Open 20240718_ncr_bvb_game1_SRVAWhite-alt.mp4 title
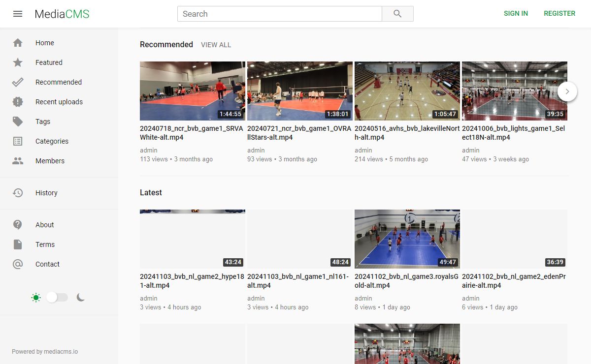This screenshot has width=591, height=364. click(192, 133)
